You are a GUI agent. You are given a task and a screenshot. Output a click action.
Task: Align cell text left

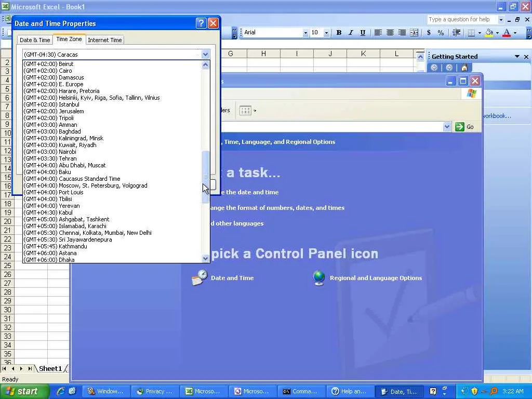(x=378, y=33)
